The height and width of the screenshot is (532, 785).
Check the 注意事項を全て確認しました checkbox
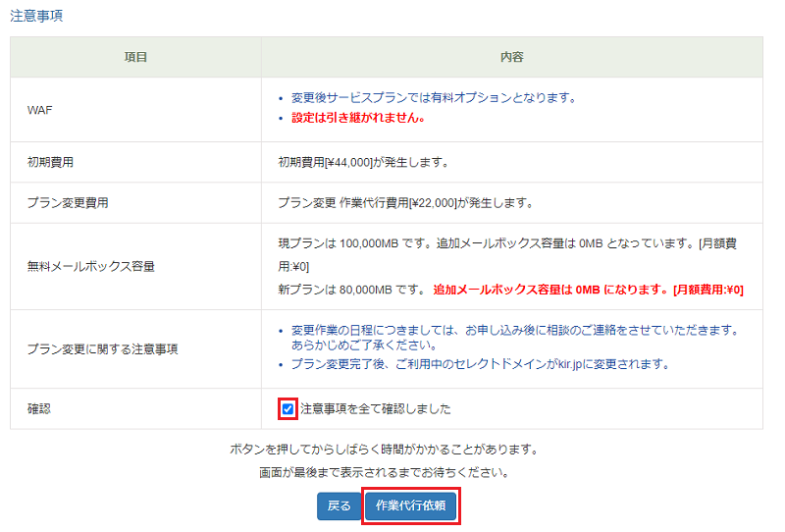pos(288,408)
